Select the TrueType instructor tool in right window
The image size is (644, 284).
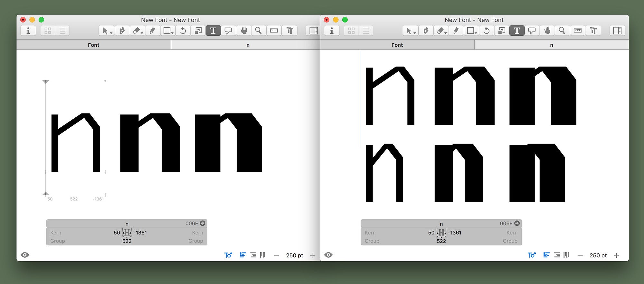pos(593,31)
